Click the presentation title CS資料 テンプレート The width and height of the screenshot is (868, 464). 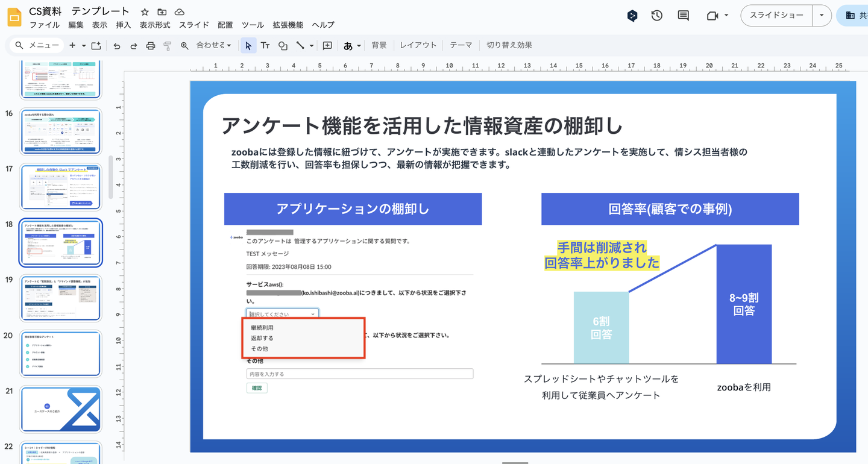pos(79,11)
